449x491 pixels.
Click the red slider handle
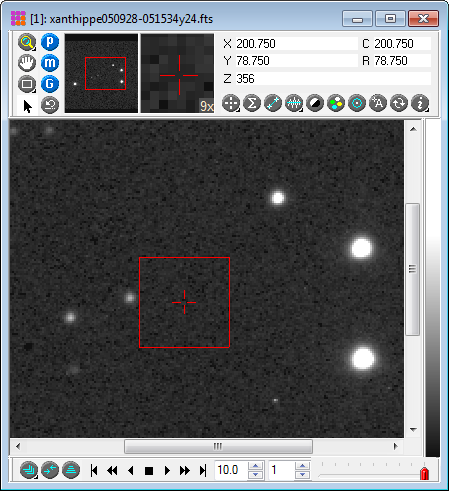coord(424,474)
